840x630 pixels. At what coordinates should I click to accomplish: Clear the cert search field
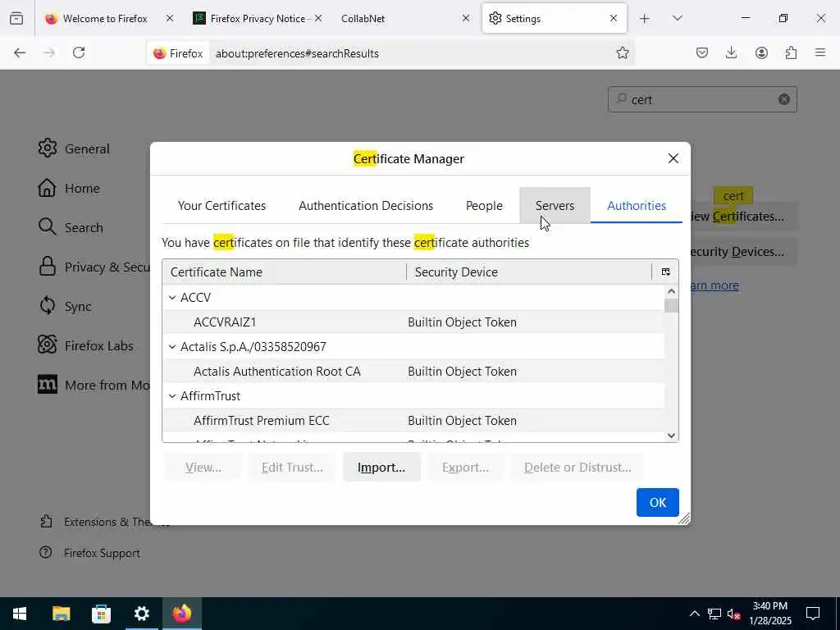[x=783, y=99]
